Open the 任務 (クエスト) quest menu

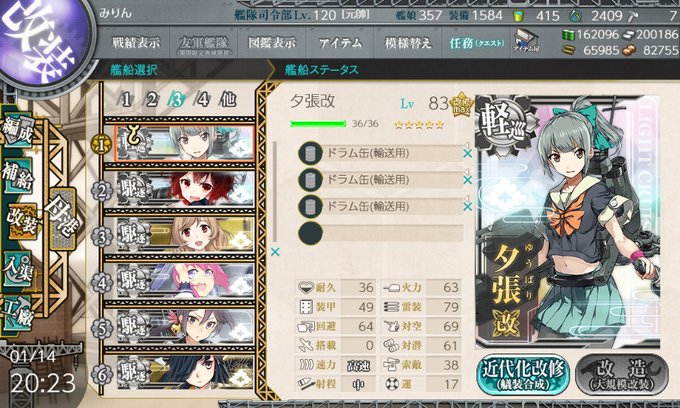(477, 42)
